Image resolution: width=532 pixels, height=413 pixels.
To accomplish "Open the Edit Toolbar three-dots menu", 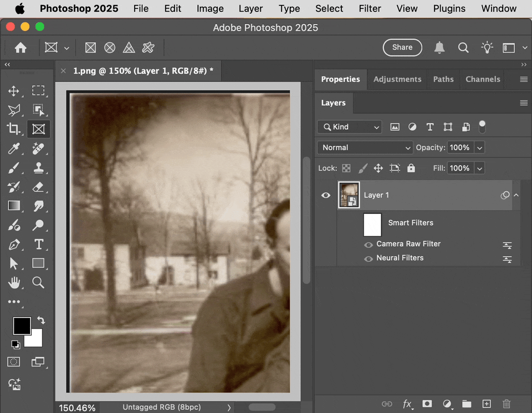I will click(13, 302).
